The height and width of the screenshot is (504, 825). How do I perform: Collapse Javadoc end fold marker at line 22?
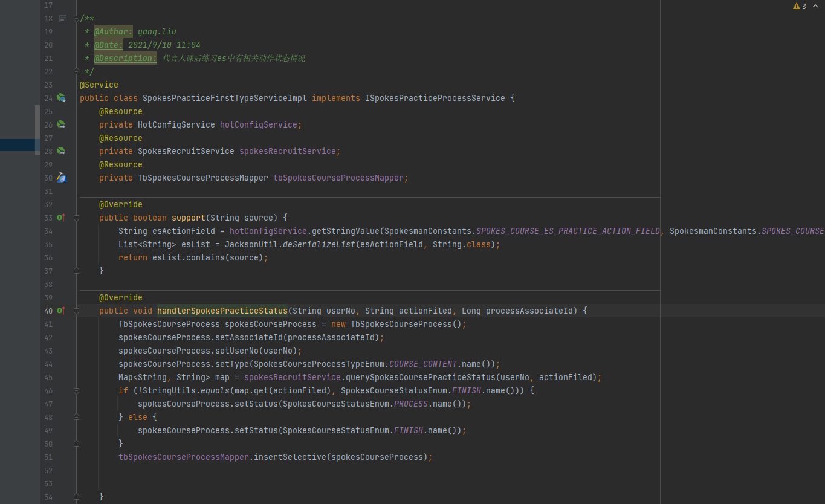click(x=76, y=71)
